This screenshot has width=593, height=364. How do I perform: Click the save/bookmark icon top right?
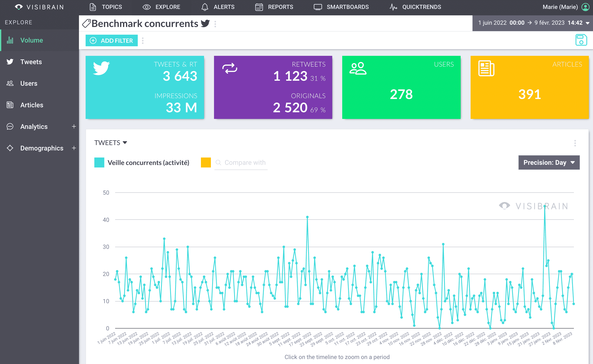pyautogui.click(x=581, y=40)
